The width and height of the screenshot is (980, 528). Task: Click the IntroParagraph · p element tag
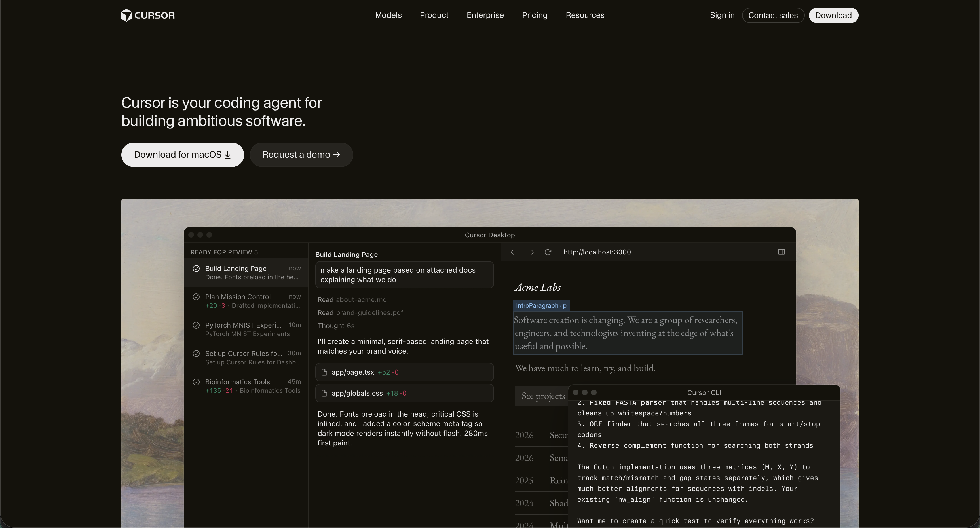(x=541, y=305)
